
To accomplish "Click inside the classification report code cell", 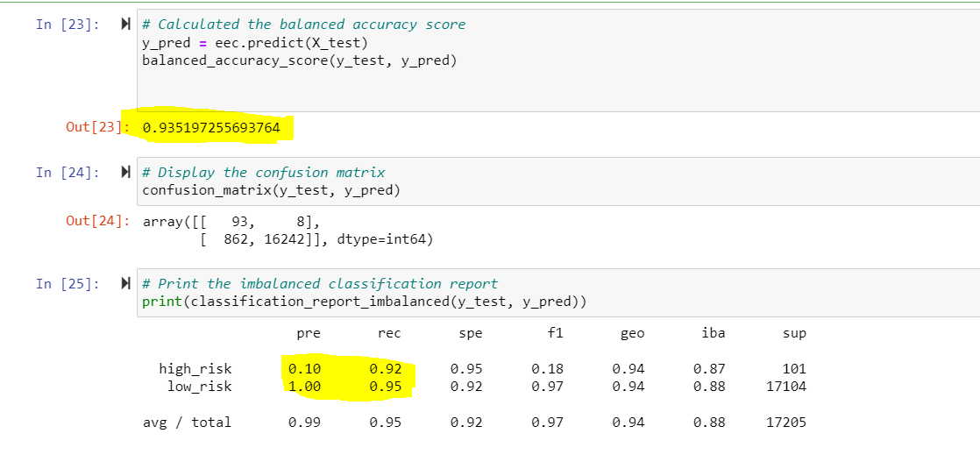I will [x=558, y=294].
